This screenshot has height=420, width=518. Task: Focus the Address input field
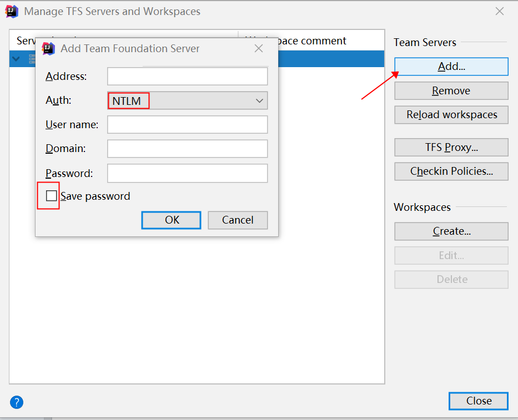pos(187,76)
